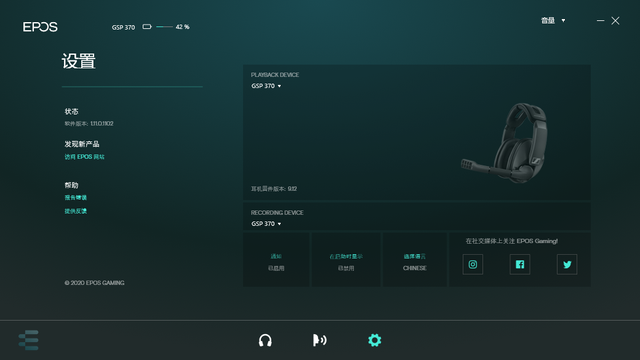Click the 设置 page heading

click(78, 61)
